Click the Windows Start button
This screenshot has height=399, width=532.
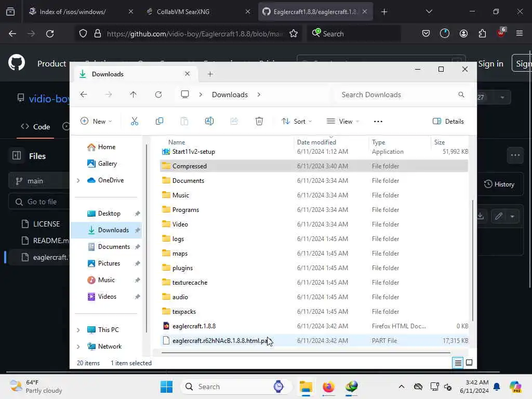click(x=166, y=387)
